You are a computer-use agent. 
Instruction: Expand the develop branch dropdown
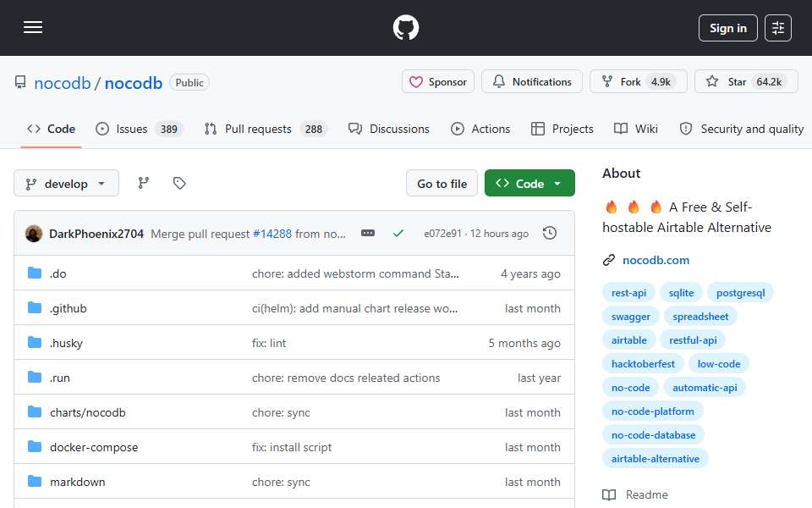pyautogui.click(x=66, y=184)
